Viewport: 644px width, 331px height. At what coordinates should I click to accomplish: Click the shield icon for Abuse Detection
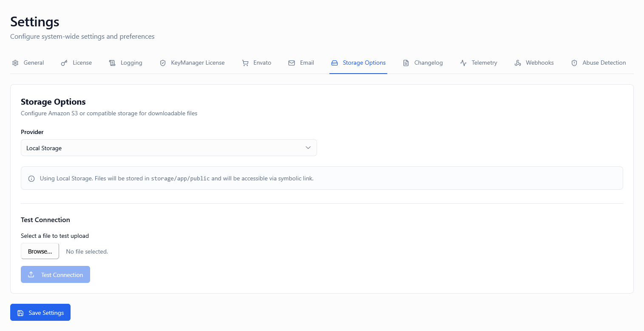[574, 63]
